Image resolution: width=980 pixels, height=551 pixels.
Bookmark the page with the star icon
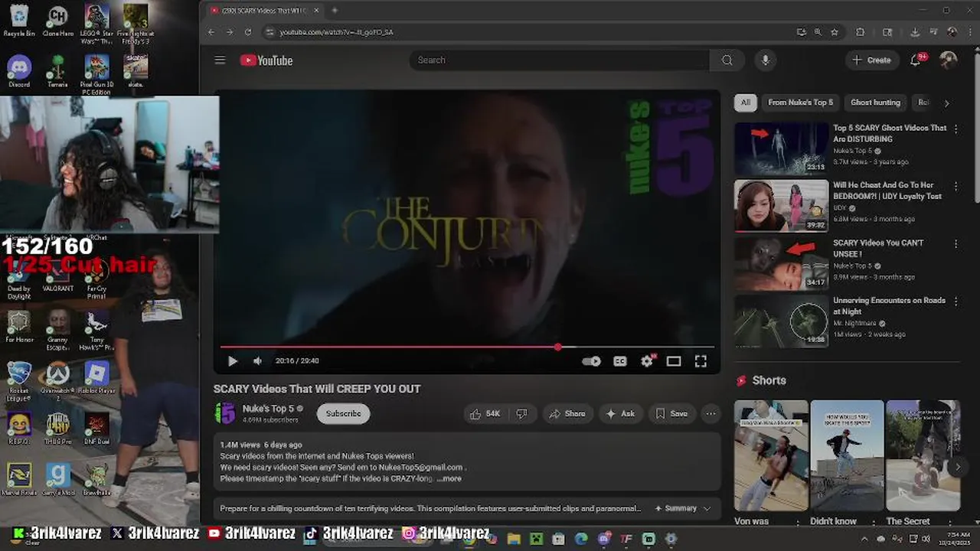835,32
